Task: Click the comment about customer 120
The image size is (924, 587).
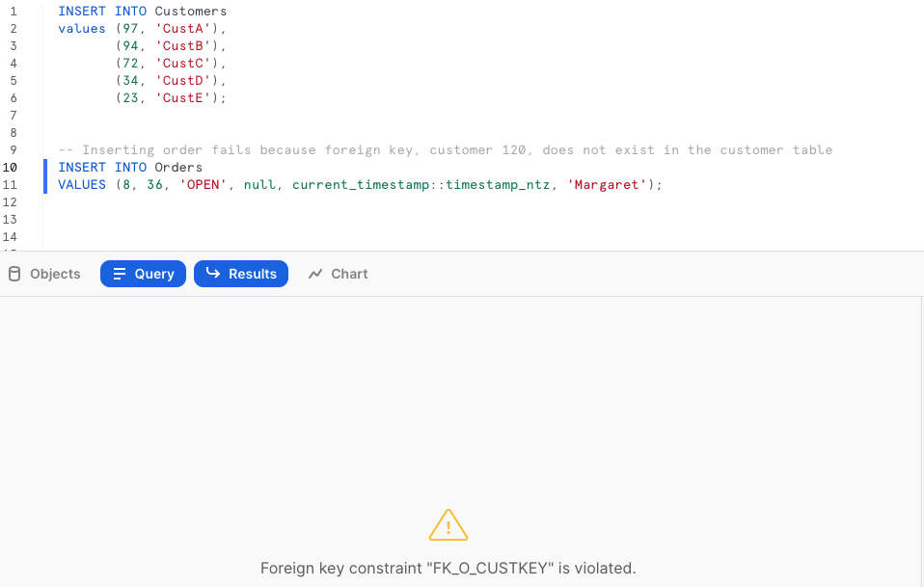Action: (x=445, y=150)
